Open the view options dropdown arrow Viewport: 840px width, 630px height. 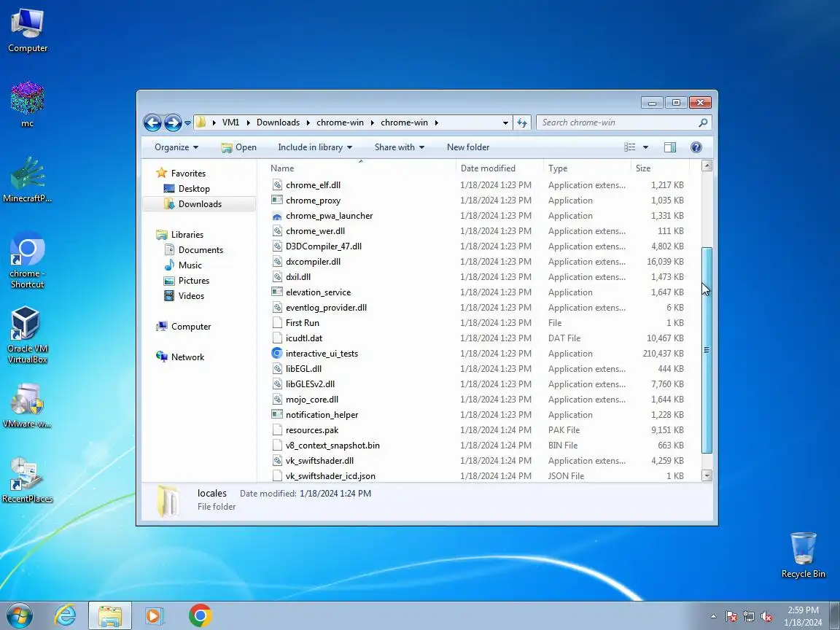(x=645, y=147)
